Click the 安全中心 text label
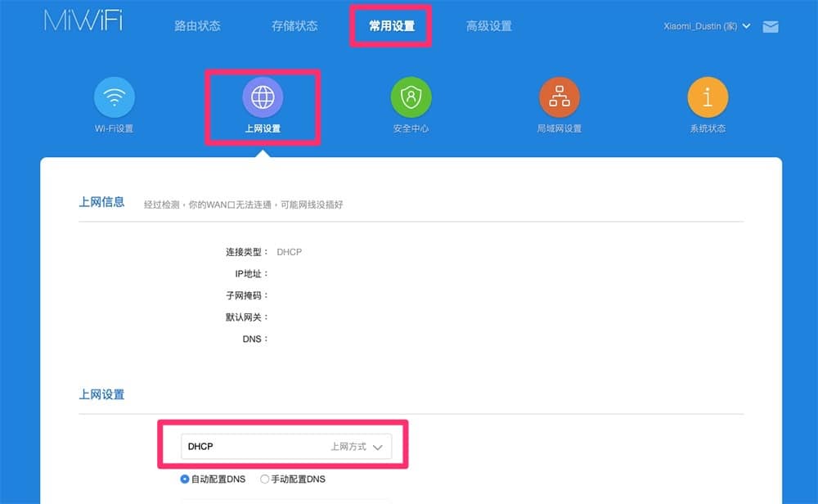 (x=411, y=128)
